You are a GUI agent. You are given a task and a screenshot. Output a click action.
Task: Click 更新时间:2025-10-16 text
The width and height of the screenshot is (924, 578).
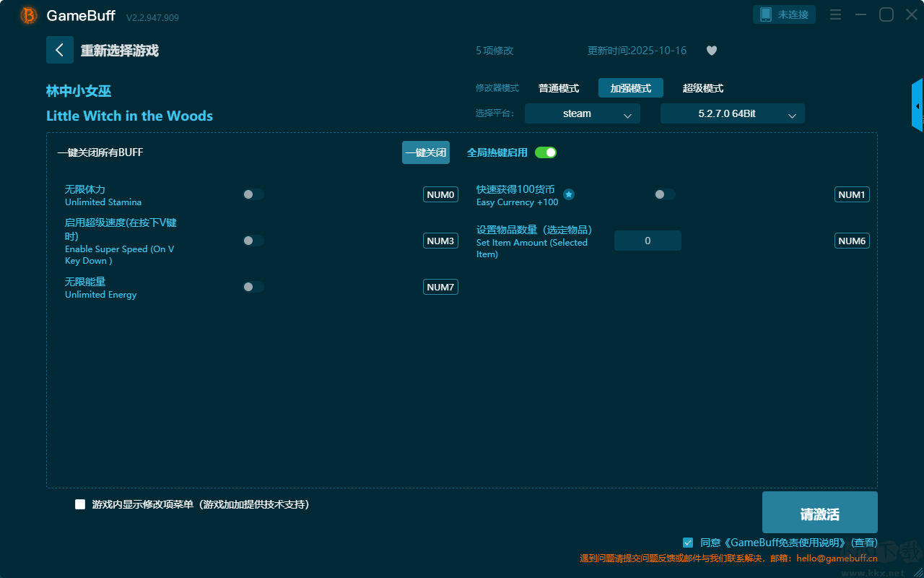pos(637,51)
